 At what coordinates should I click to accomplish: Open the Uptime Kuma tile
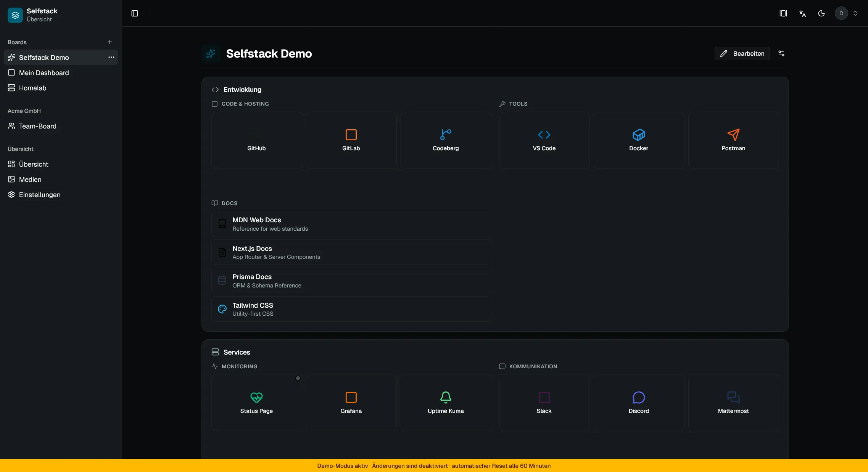click(446, 403)
